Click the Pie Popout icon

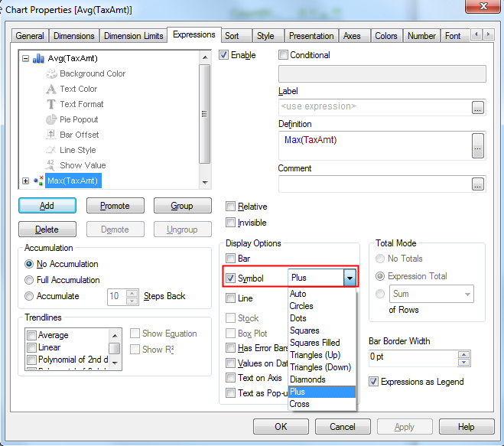coord(50,119)
